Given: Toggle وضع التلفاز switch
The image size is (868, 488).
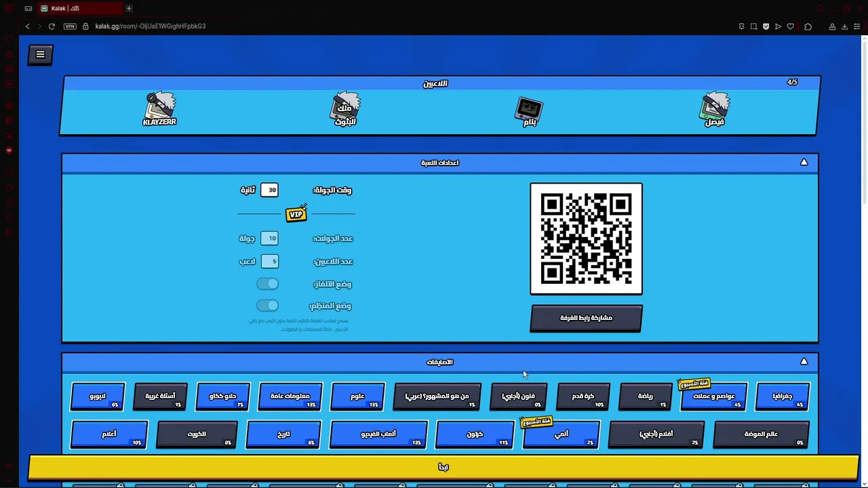Looking at the screenshot, I should point(267,284).
